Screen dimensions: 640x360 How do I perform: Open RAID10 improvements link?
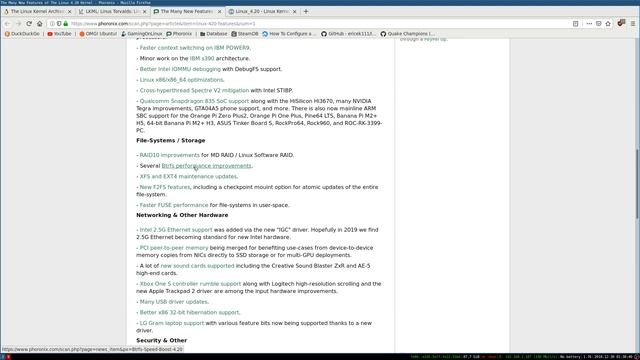(x=169, y=155)
